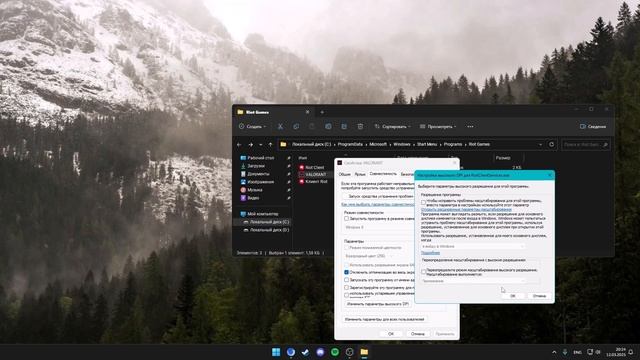Select Мой компьютер in the Explorer sidebar
The width and height of the screenshot is (640, 360).
tap(262, 214)
